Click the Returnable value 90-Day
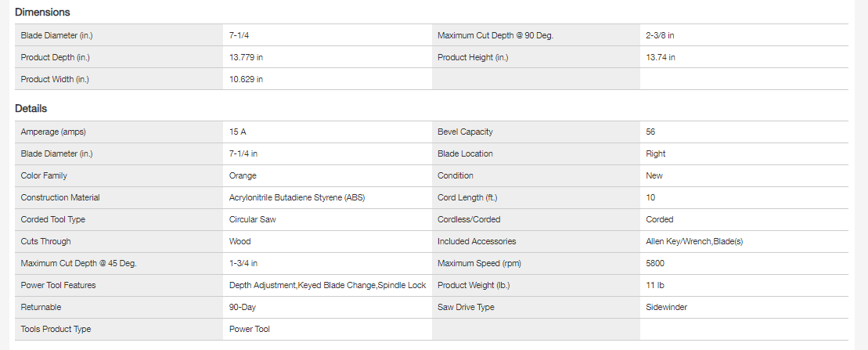Viewport: 868px width, 350px height. (243, 307)
